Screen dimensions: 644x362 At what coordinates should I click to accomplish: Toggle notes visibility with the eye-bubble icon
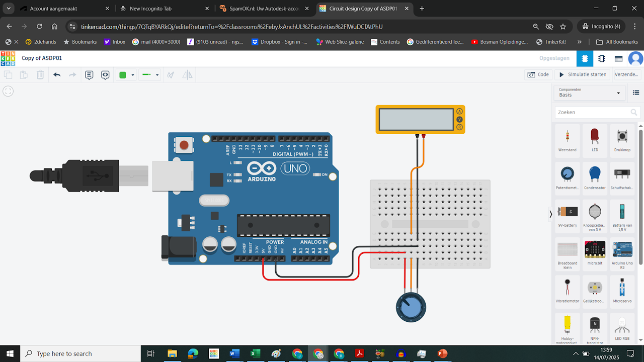(x=105, y=75)
